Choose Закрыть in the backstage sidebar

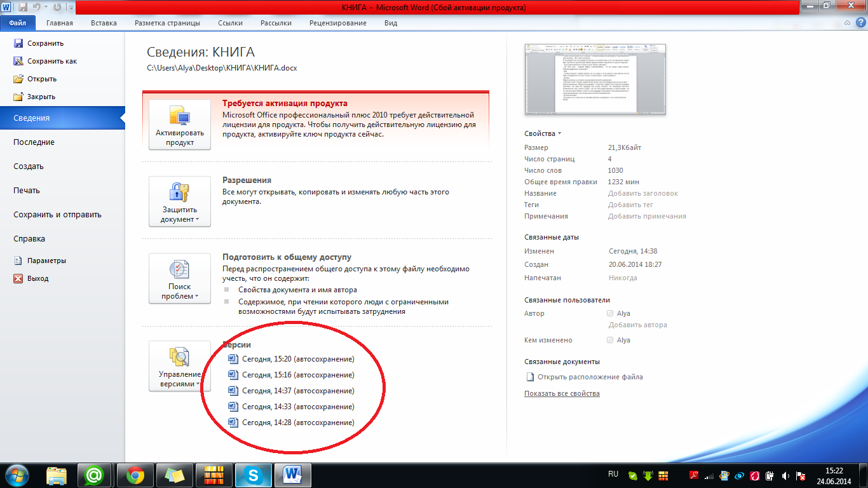click(34, 97)
